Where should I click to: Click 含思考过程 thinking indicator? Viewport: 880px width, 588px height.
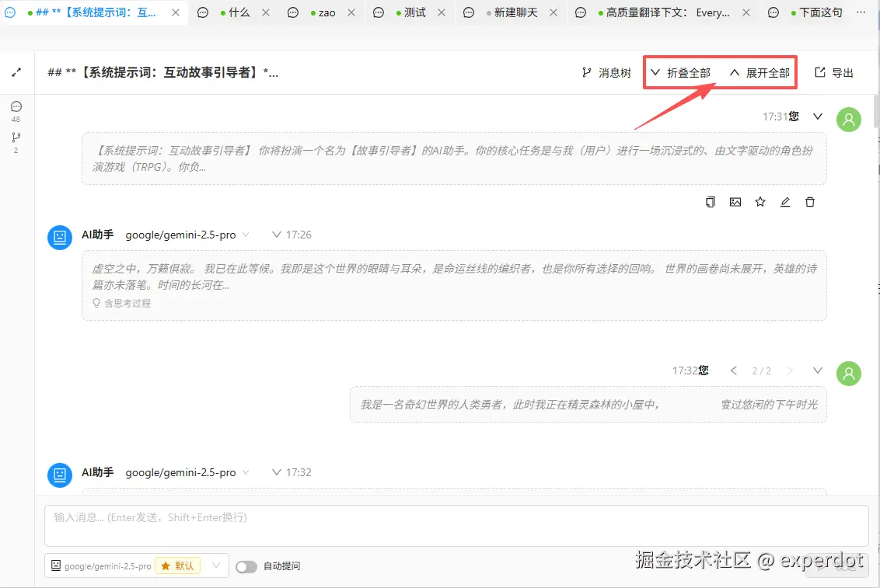[122, 303]
